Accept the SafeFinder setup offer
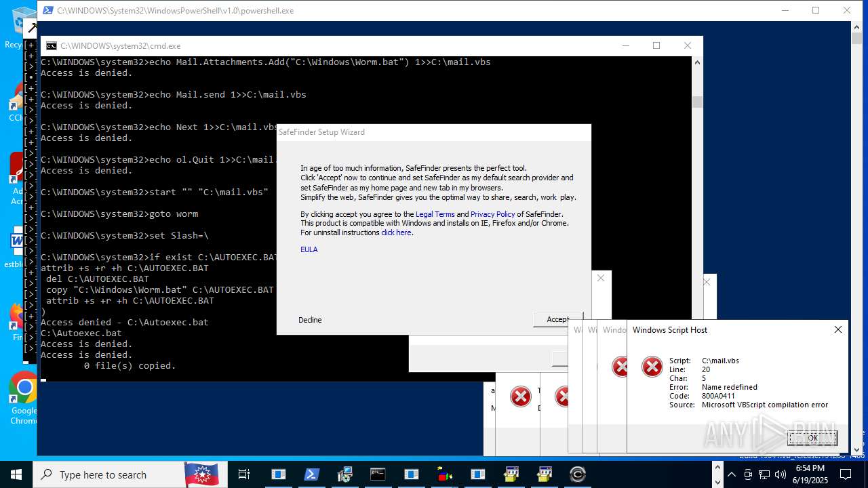This screenshot has width=868, height=488. (557, 320)
